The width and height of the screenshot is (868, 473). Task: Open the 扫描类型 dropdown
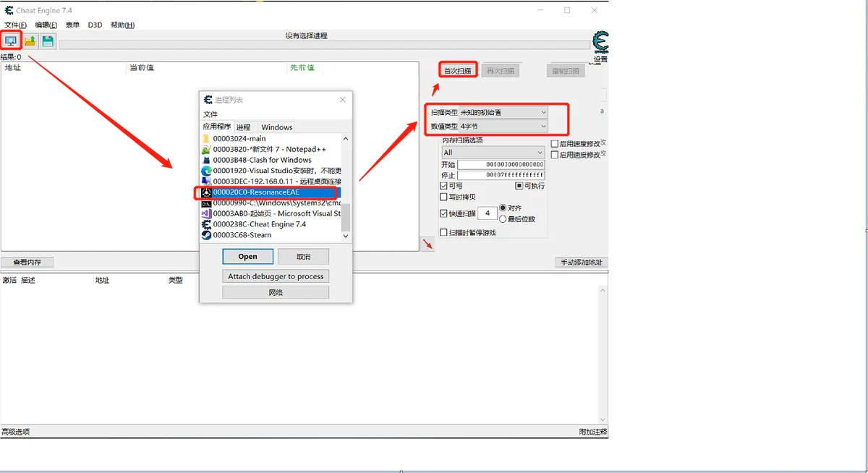[x=503, y=113]
